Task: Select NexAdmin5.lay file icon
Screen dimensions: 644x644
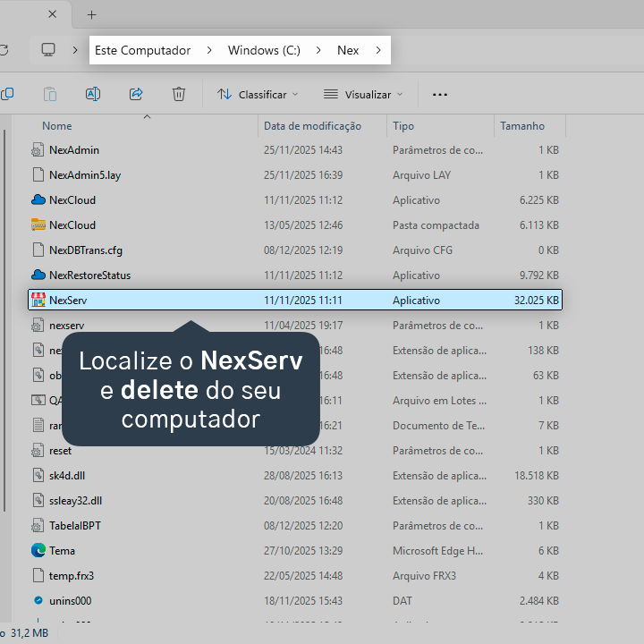Action: coord(38,175)
